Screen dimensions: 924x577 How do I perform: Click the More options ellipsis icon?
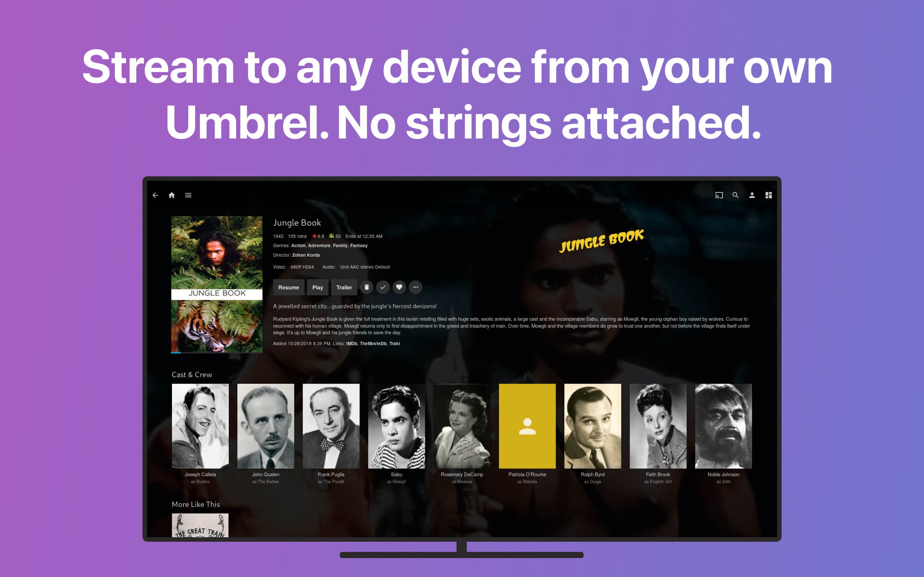point(416,287)
